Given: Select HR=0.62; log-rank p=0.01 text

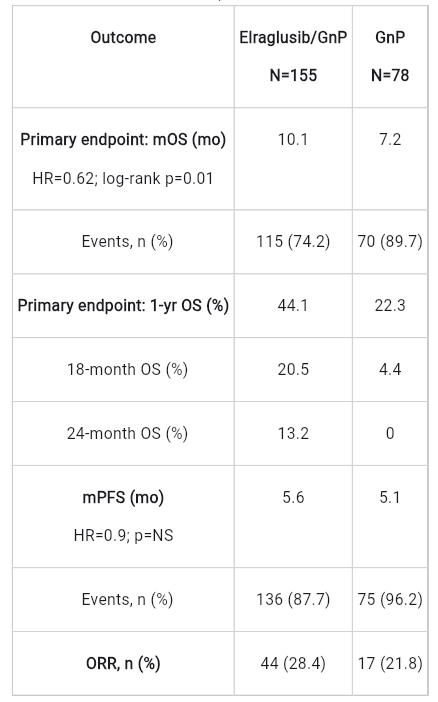Looking at the screenshot, I should tap(123, 178).
